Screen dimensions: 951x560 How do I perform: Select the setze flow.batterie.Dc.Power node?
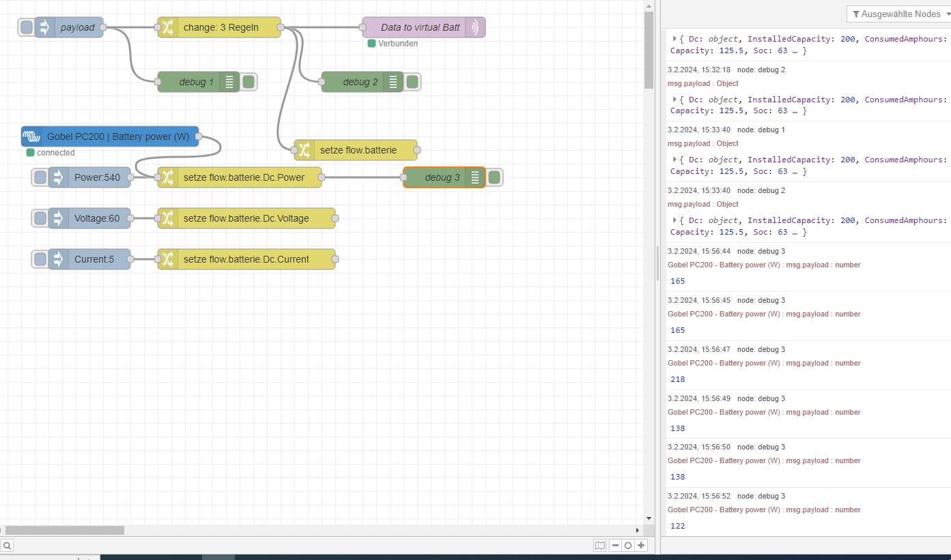click(x=240, y=177)
